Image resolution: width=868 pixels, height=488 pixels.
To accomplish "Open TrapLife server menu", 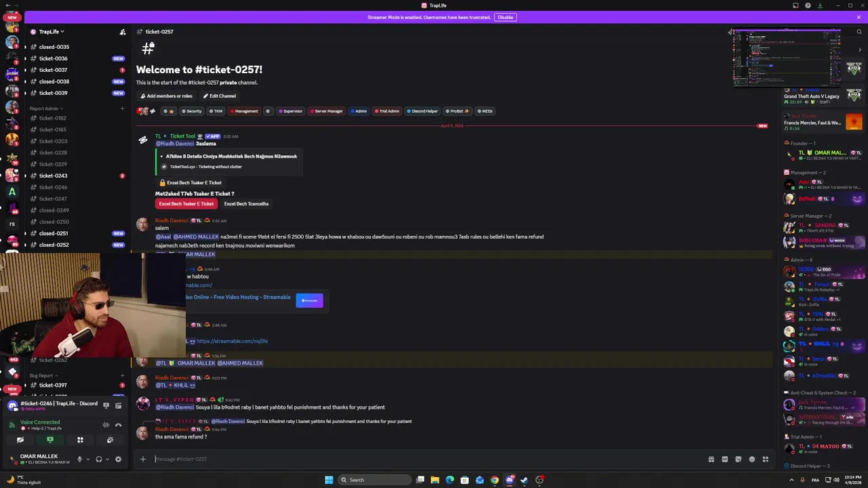I will [x=52, y=31].
